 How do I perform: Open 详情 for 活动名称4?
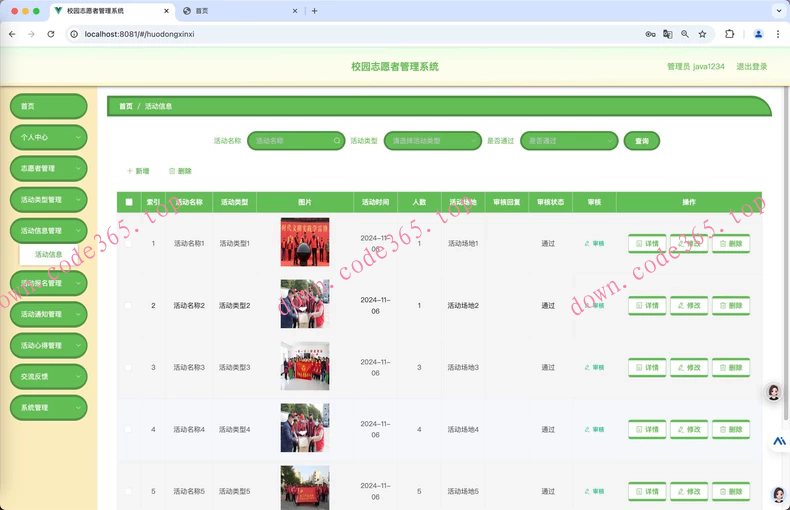click(647, 429)
